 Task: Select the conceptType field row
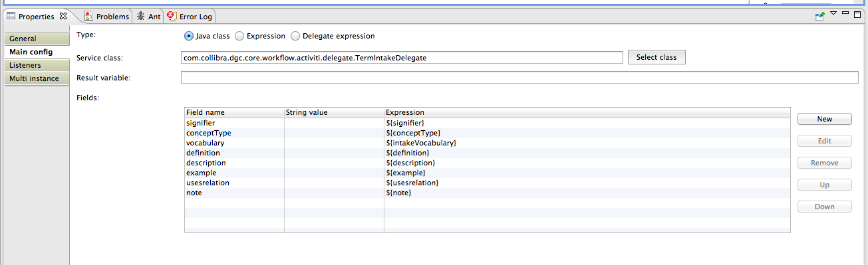click(x=488, y=133)
